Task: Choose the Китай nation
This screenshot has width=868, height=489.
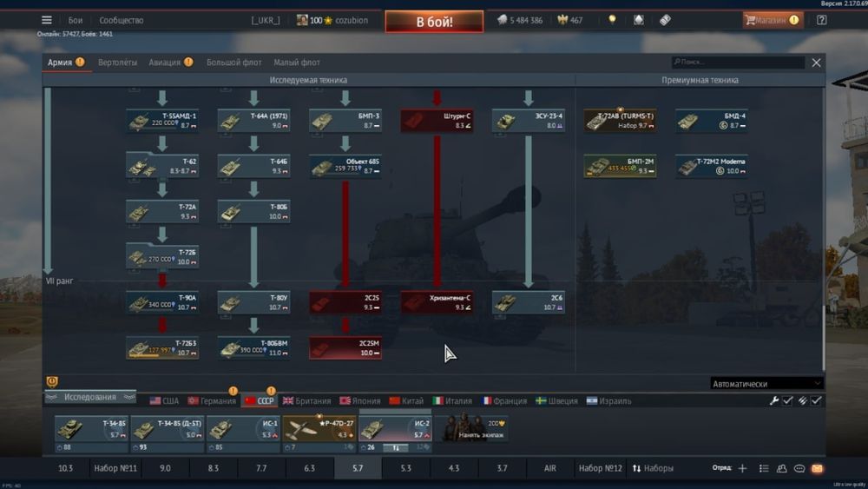Action: (406, 400)
